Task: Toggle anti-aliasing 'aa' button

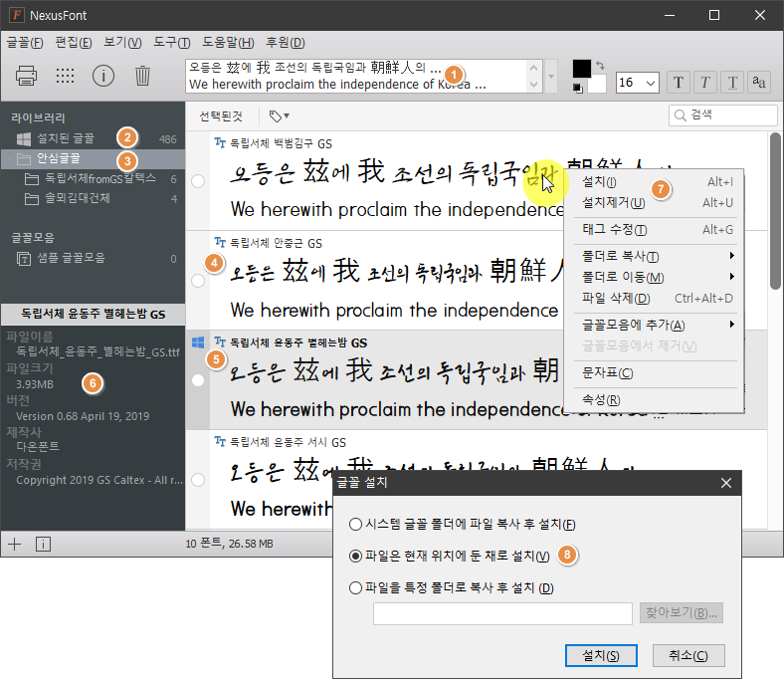Action: pyautogui.click(x=759, y=82)
